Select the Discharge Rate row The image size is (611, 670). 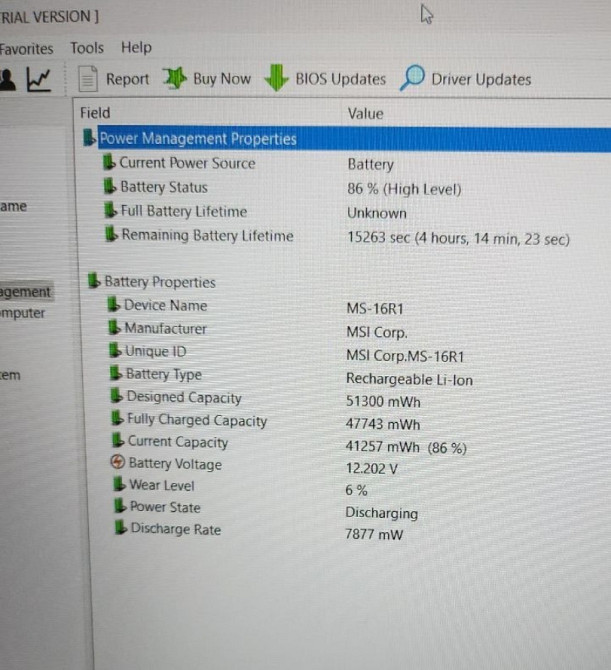click(x=175, y=529)
